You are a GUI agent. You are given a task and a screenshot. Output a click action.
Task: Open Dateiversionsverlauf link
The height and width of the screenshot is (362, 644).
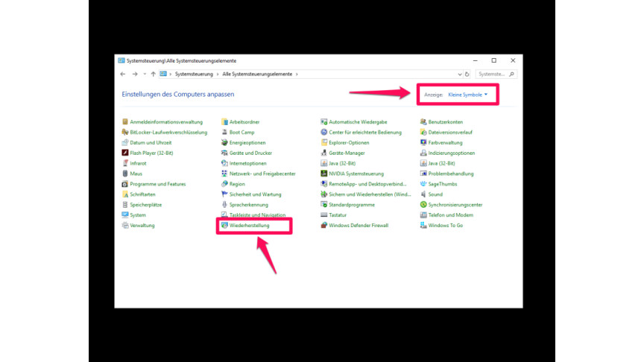(450, 132)
